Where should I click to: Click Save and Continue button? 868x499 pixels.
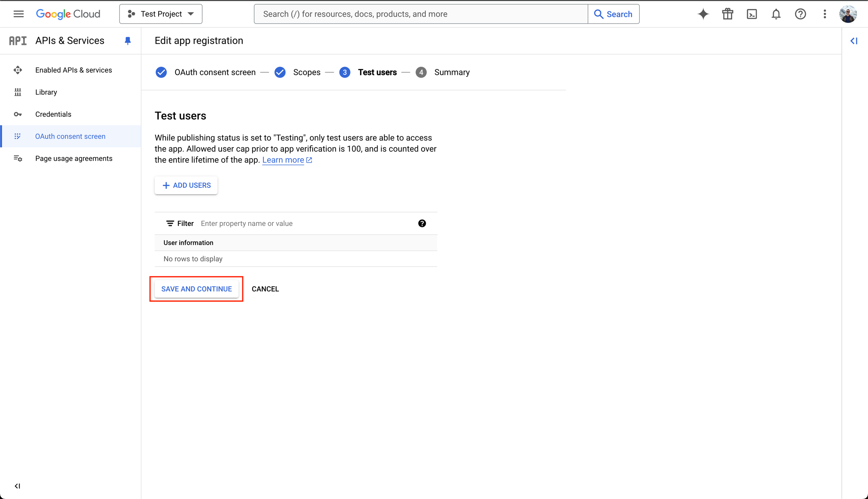[196, 289]
